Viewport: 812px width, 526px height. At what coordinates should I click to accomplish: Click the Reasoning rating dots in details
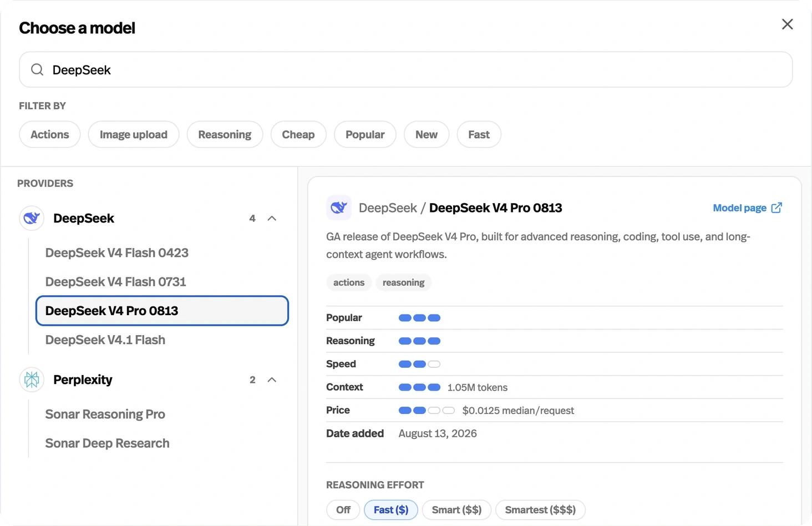pyautogui.click(x=419, y=341)
